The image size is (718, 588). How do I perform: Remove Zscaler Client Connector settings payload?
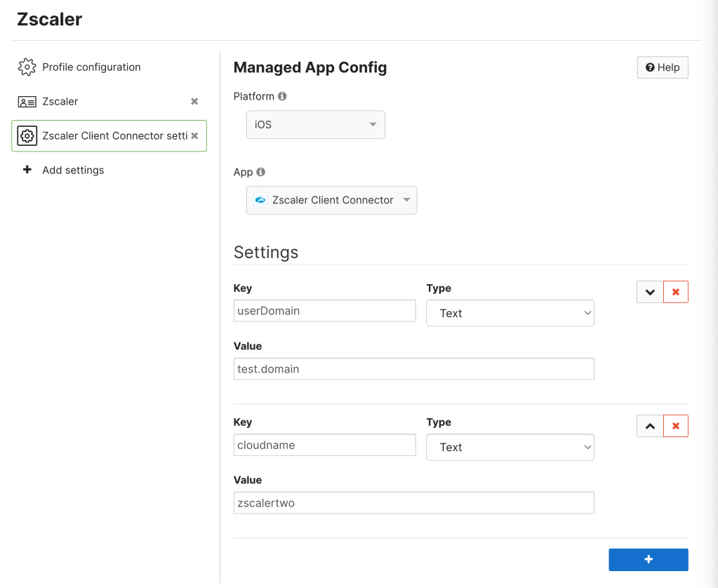[194, 135]
